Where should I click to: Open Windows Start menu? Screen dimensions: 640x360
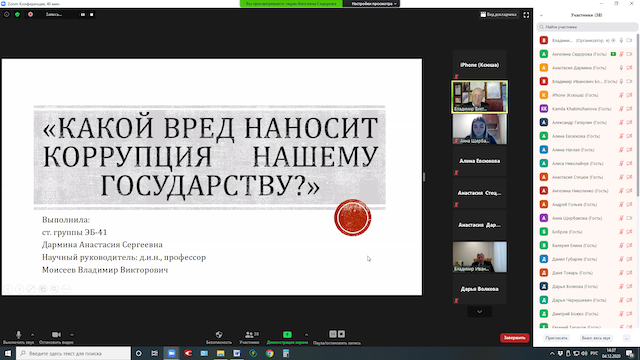pyautogui.click(x=8, y=353)
